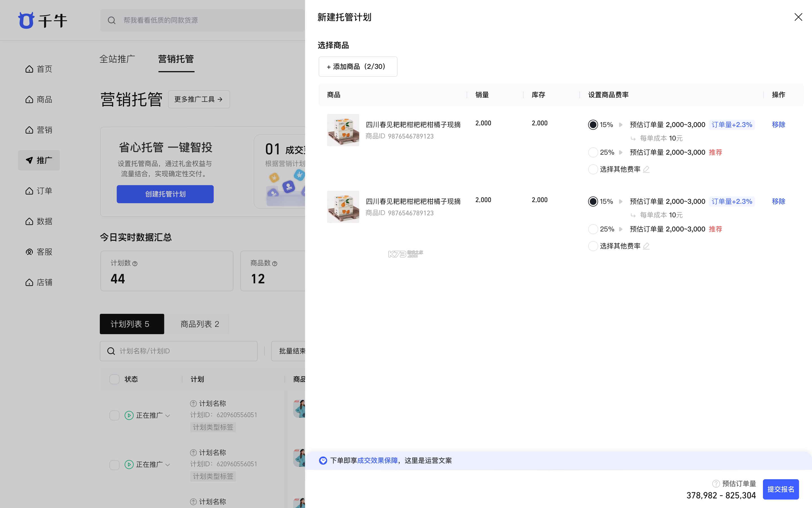Click the 计划名称/计划ID search field
The width and height of the screenshot is (812, 508).
click(179, 351)
